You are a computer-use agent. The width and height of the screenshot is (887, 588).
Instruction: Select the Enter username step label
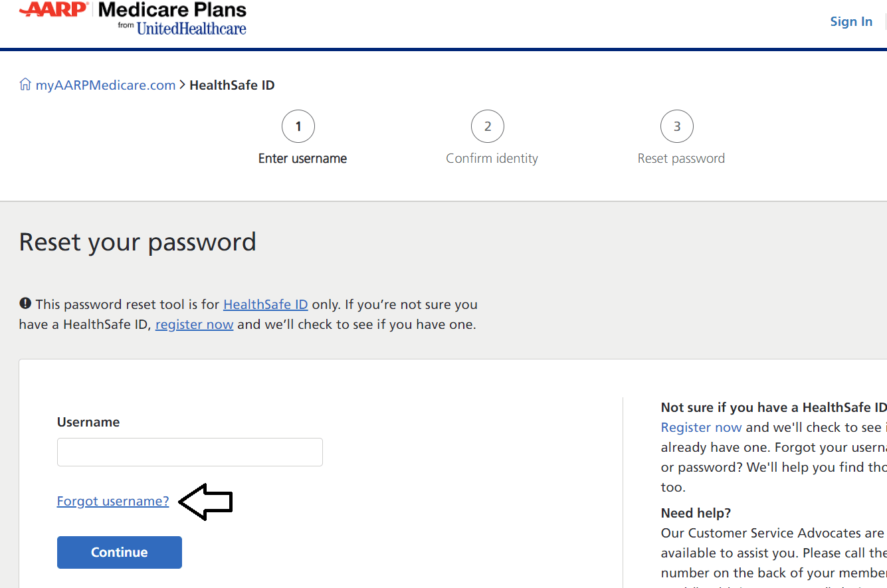(x=302, y=158)
